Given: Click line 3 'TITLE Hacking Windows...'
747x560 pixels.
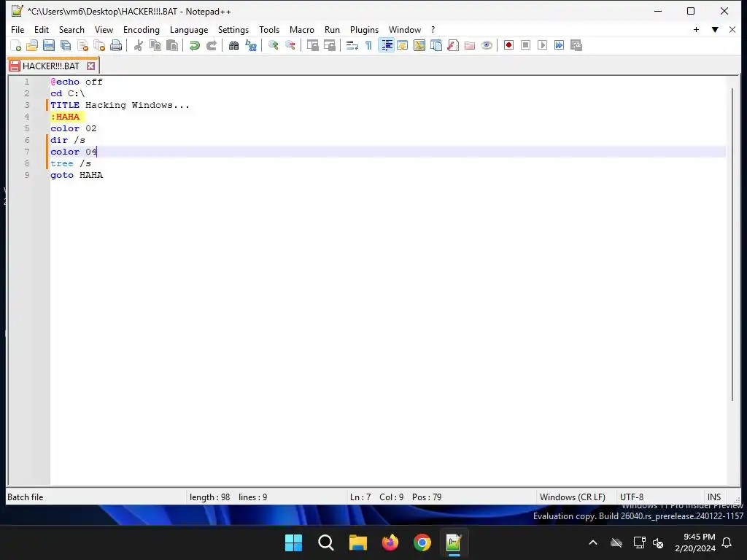Looking at the screenshot, I should tap(120, 105).
